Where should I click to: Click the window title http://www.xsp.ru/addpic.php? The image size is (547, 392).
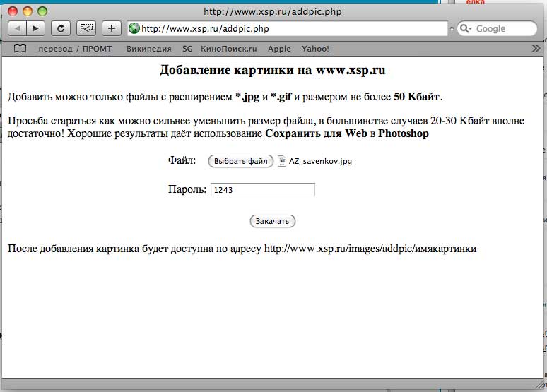273,11
